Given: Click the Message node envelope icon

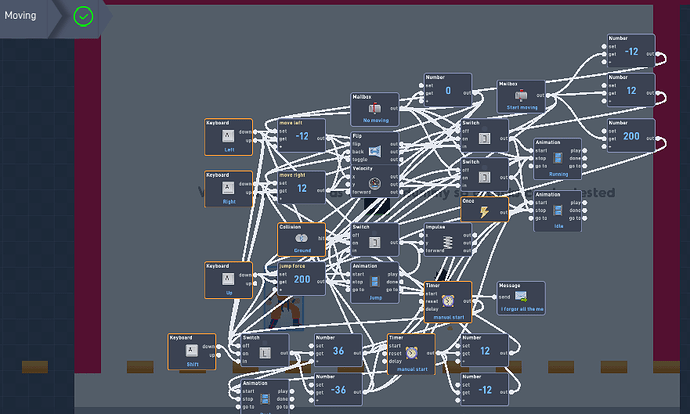Looking at the screenshot, I should point(521,297).
